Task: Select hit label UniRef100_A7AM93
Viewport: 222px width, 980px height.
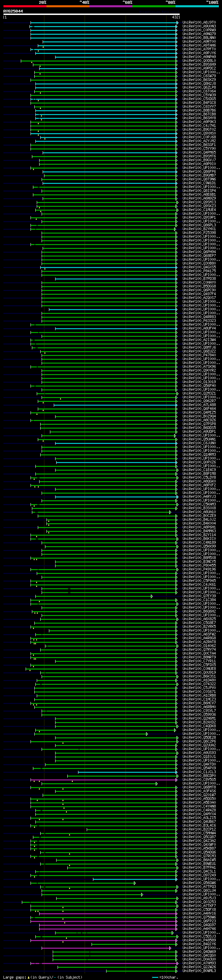Action: pos(199,963)
